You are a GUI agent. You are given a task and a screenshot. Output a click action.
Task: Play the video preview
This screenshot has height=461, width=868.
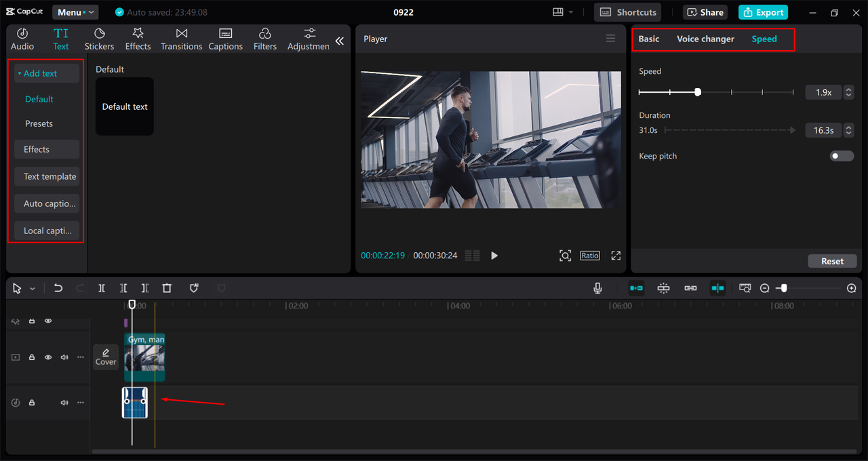point(494,256)
